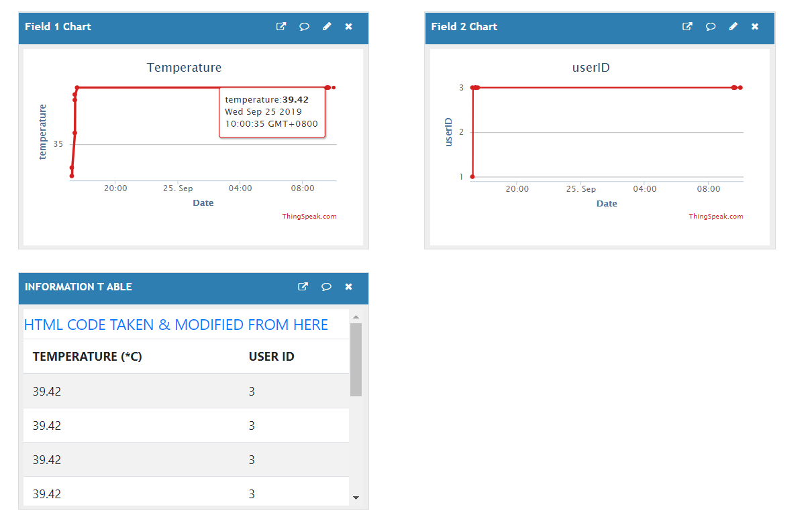812x517 pixels.
Task: Click ThingSpeak.com under the userID chart
Action: [x=716, y=216]
